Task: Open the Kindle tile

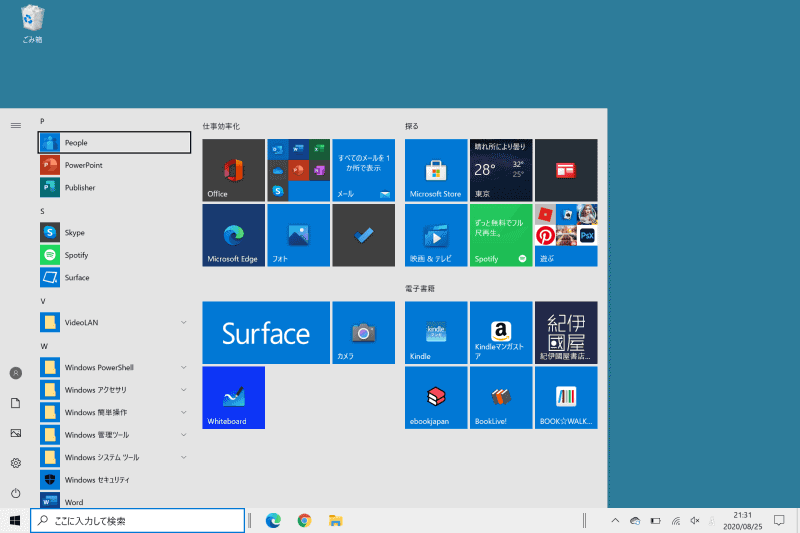Action: pos(436,333)
